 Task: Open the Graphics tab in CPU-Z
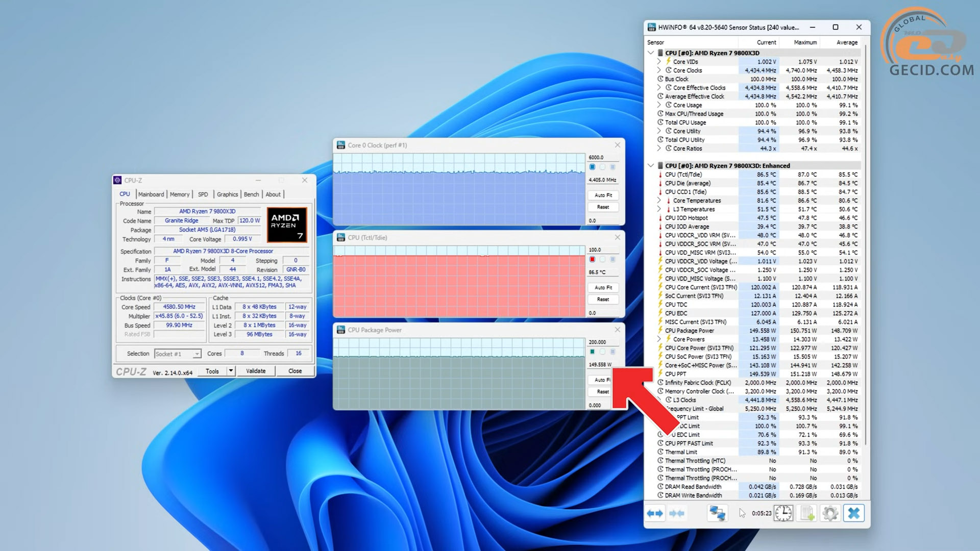(227, 194)
